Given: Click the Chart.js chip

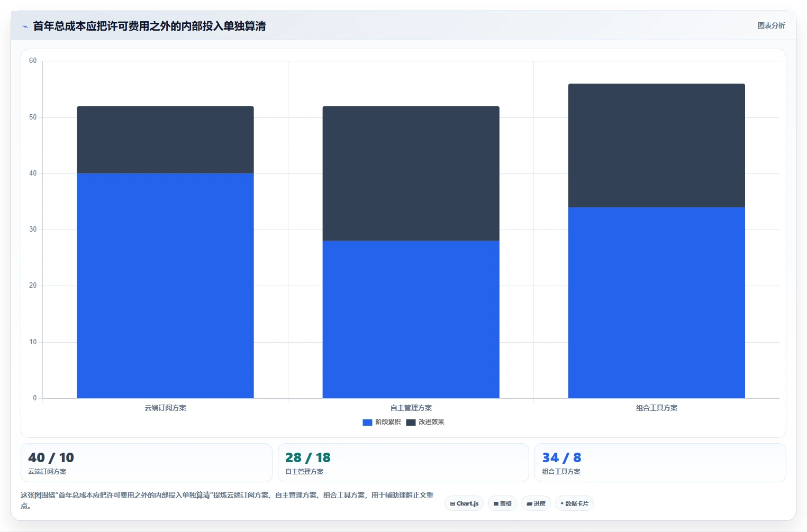Looking at the screenshot, I should coord(464,503).
